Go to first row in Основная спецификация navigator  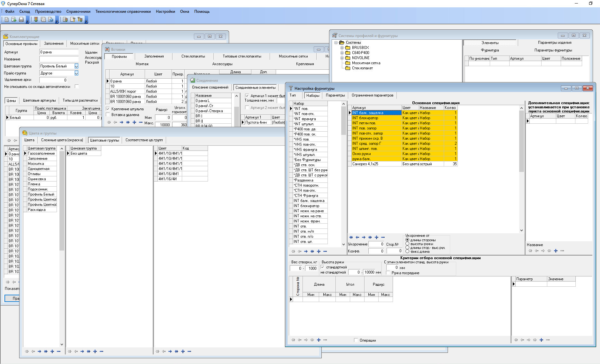click(351, 237)
